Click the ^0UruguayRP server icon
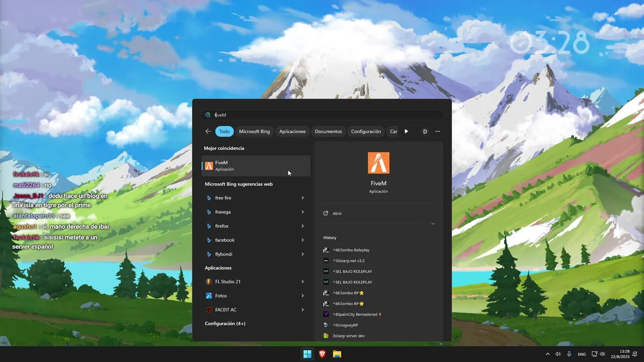This screenshot has height=362, width=644. pyautogui.click(x=326, y=325)
